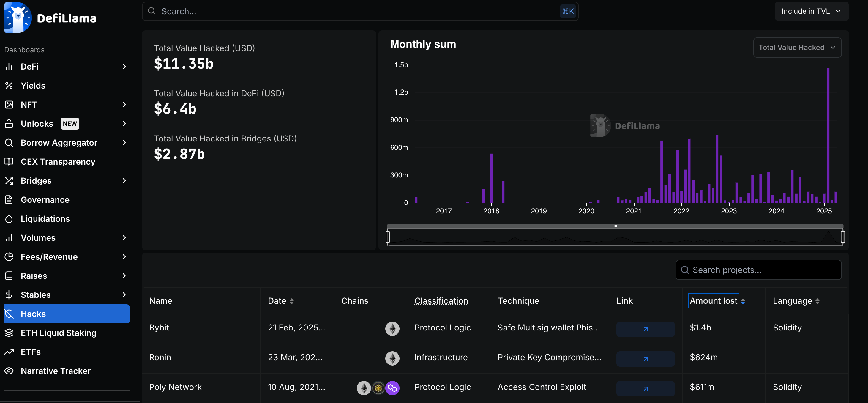Open the ETFs page
This screenshot has height=403, width=868.
point(67,352)
